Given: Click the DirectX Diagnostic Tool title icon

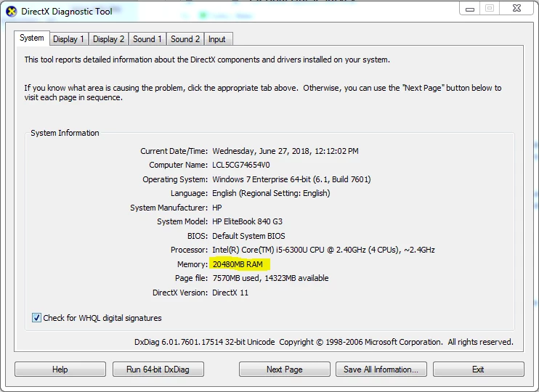Looking at the screenshot, I should coord(12,12).
